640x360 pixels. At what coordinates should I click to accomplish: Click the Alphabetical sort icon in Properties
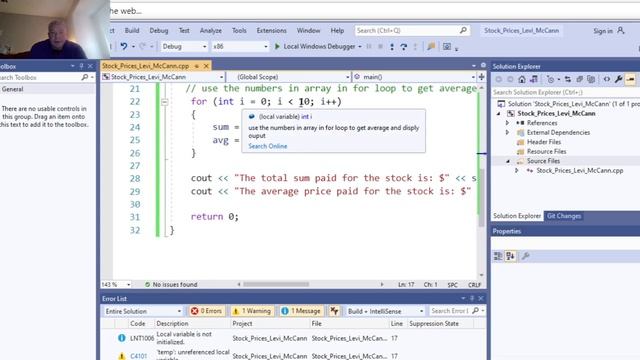pyautogui.click(x=510, y=256)
